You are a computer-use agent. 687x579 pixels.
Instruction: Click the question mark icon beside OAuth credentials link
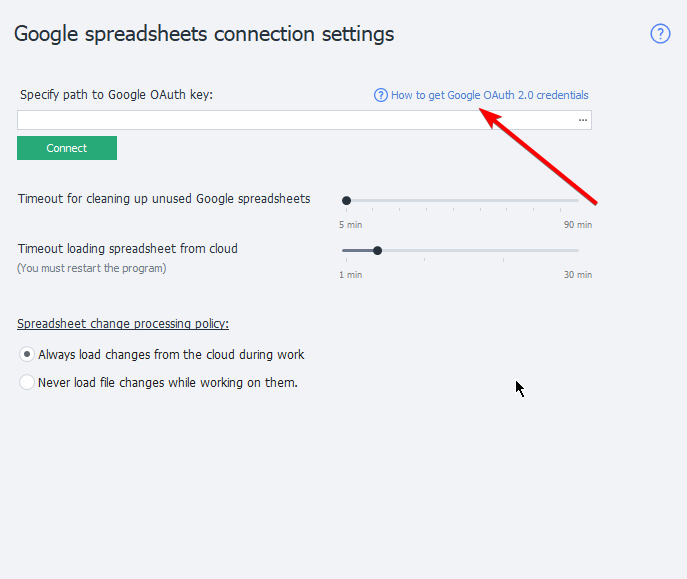380,95
